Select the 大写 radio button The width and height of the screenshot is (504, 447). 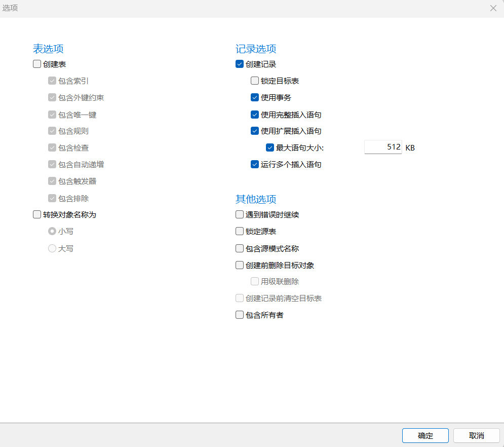pyautogui.click(x=52, y=248)
